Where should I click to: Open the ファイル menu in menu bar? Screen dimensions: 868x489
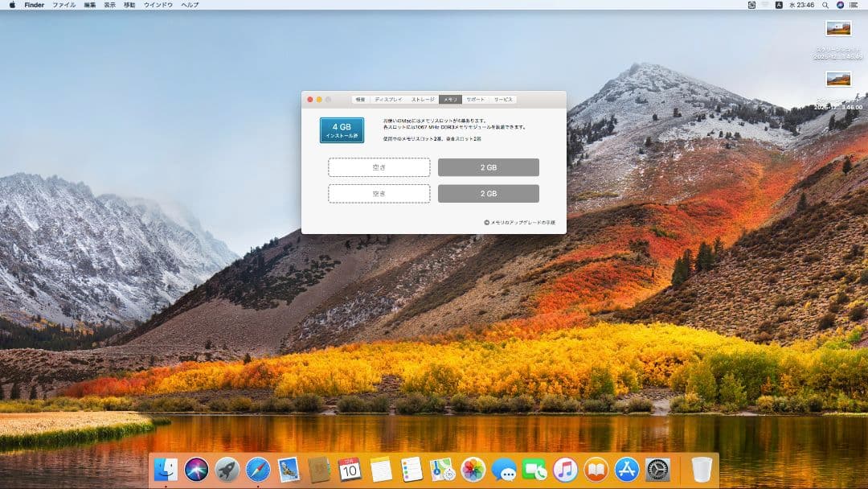tap(63, 5)
